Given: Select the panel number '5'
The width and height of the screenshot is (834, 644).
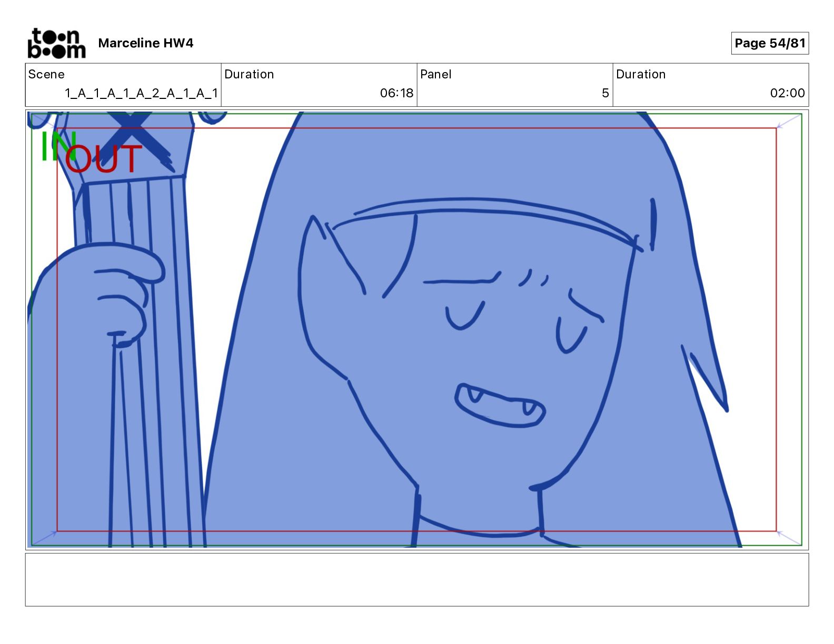Looking at the screenshot, I should pos(605,93).
